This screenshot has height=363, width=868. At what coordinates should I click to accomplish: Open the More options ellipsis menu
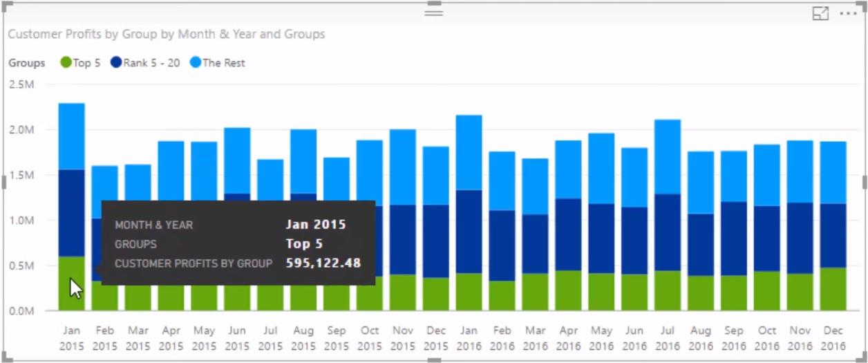point(848,14)
